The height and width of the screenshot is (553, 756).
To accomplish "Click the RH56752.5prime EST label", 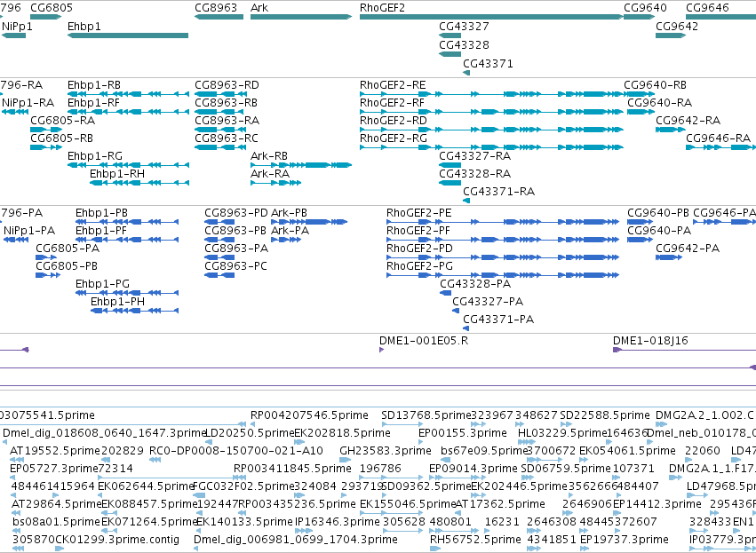I will coord(475,540).
